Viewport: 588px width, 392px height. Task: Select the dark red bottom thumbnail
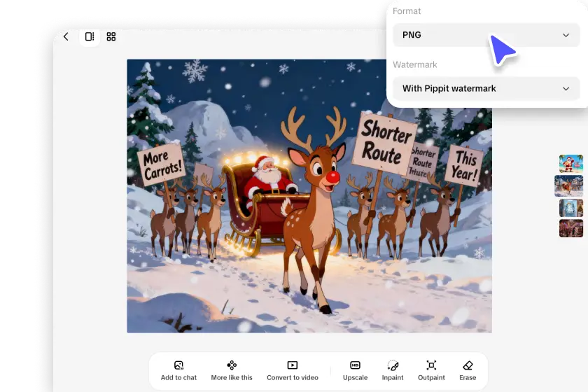click(571, 228)
